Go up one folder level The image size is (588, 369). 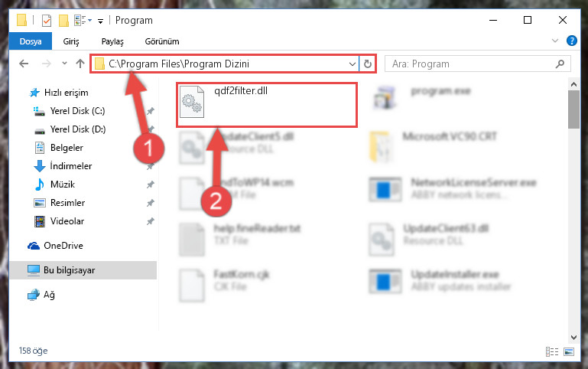click(80, 64)
